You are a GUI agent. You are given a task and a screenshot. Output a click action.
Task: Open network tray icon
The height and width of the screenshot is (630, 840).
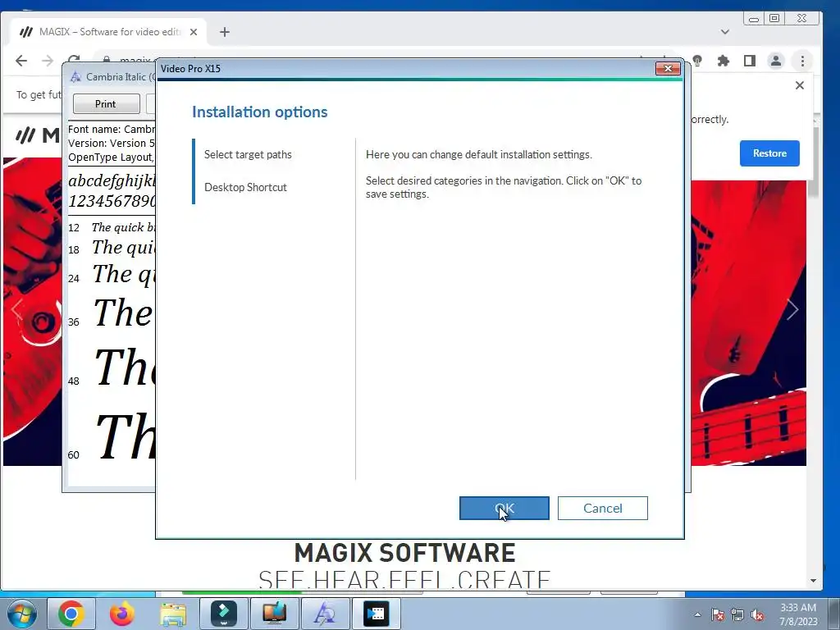[737, 614]
